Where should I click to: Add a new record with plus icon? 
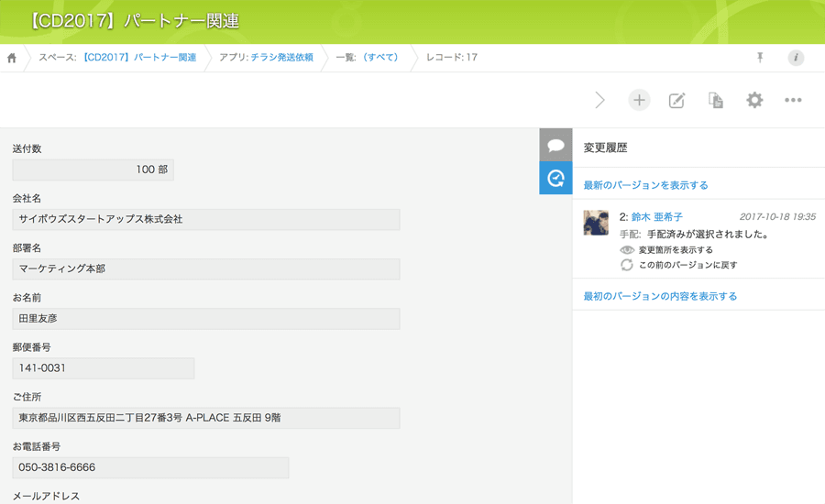pyautogui.click(x=639, y=100)
